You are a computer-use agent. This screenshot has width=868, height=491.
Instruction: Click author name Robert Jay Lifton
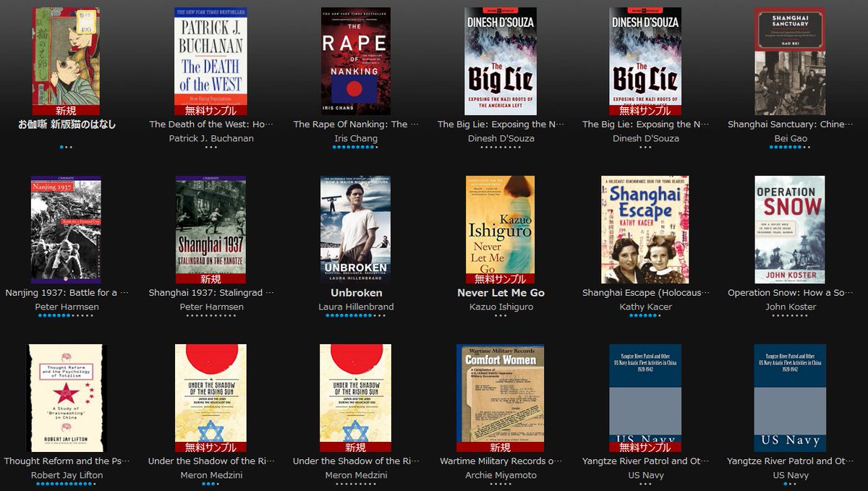[67, 475]
